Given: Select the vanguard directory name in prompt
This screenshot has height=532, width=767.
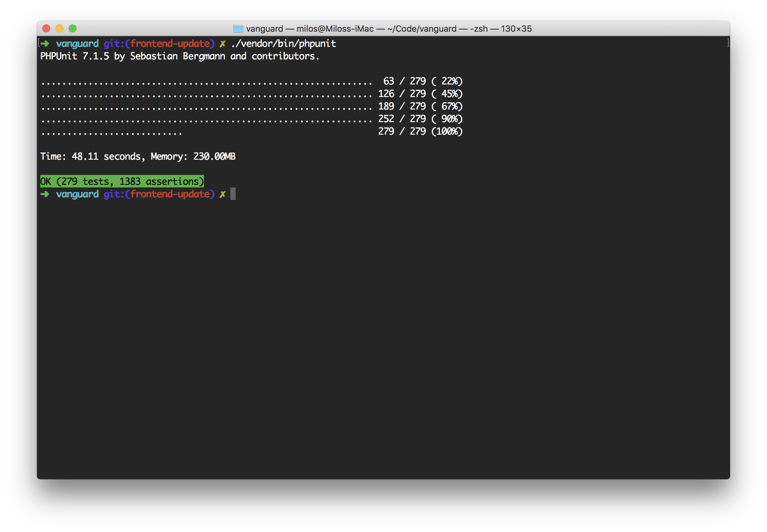Looking at the screenshot, I should [77, 43].
